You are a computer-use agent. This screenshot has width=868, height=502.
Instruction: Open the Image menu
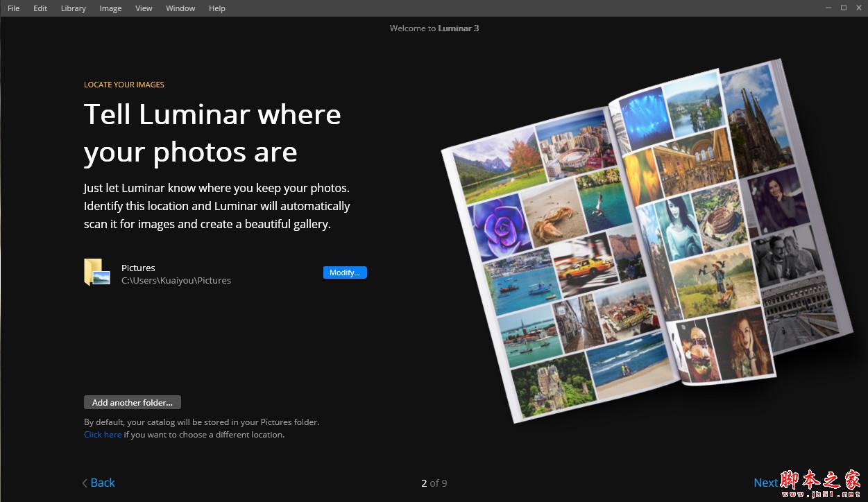(110, 8)
